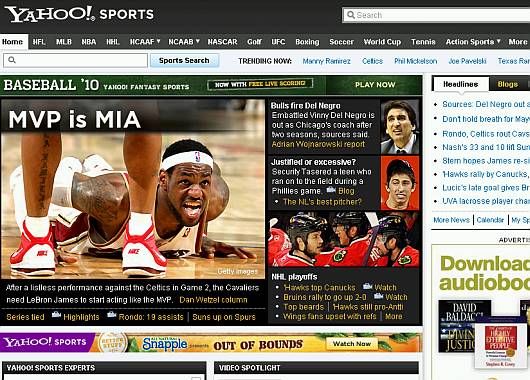
Task: Click the Tasered teen thumbnail photo
Action: pos(400,183)
